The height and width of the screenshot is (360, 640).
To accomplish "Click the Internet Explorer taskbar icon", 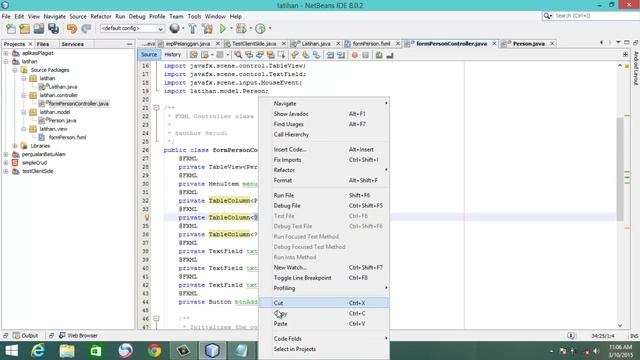I will [x=38, y=351].
